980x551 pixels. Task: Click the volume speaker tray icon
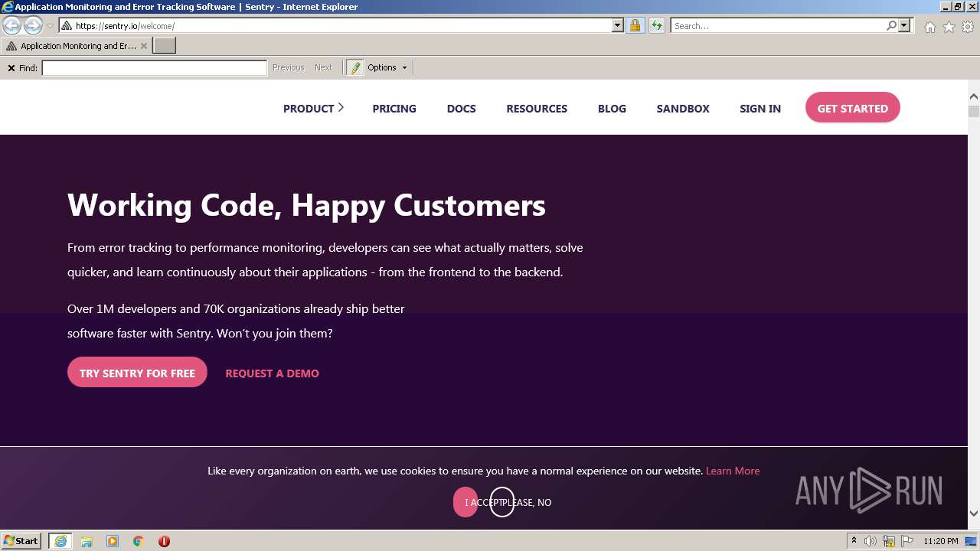[871, 541]
